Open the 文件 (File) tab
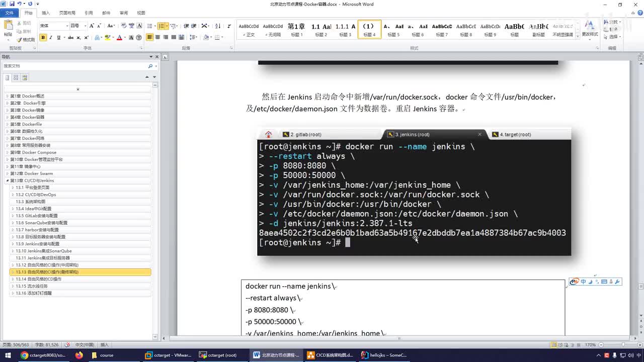644x362 pixels. (10, 13)
